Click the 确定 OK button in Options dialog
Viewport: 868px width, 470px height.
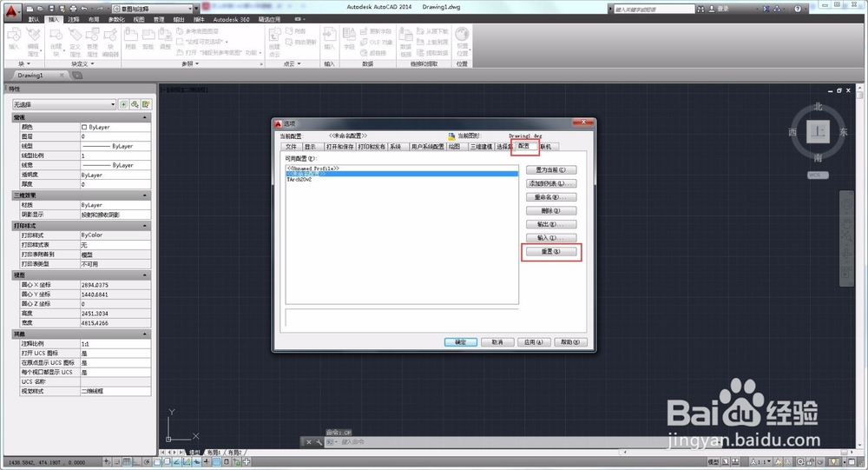click(461, 342)
